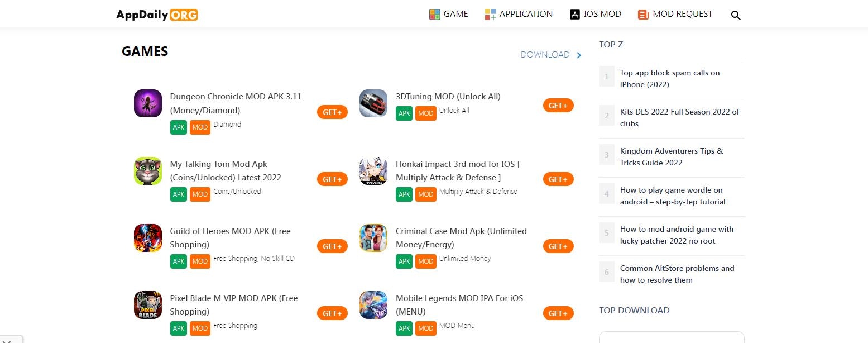Click APK tag under Guild of Heroes
The image size is (868, 343).
(x=179, y=261)
